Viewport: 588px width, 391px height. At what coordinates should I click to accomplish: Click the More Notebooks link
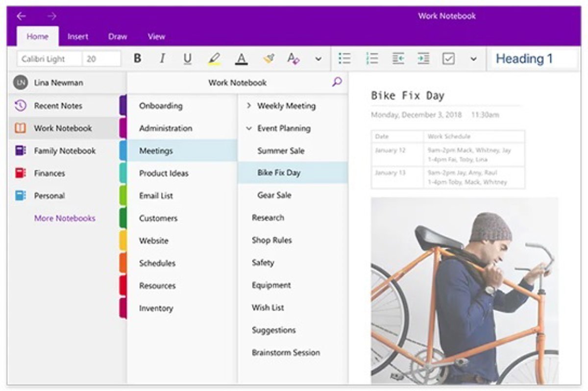pos(65,219)
